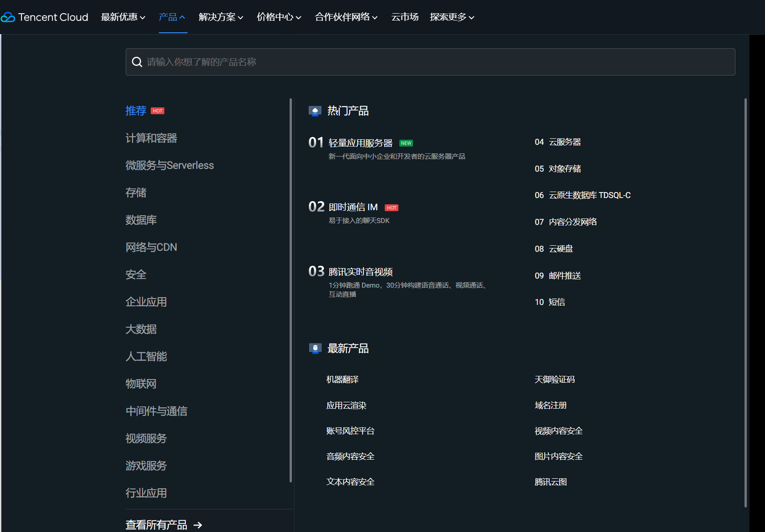The image size is (765, 532).
Task: Open the 应用云渲染 product link
Action: [347, 405]
